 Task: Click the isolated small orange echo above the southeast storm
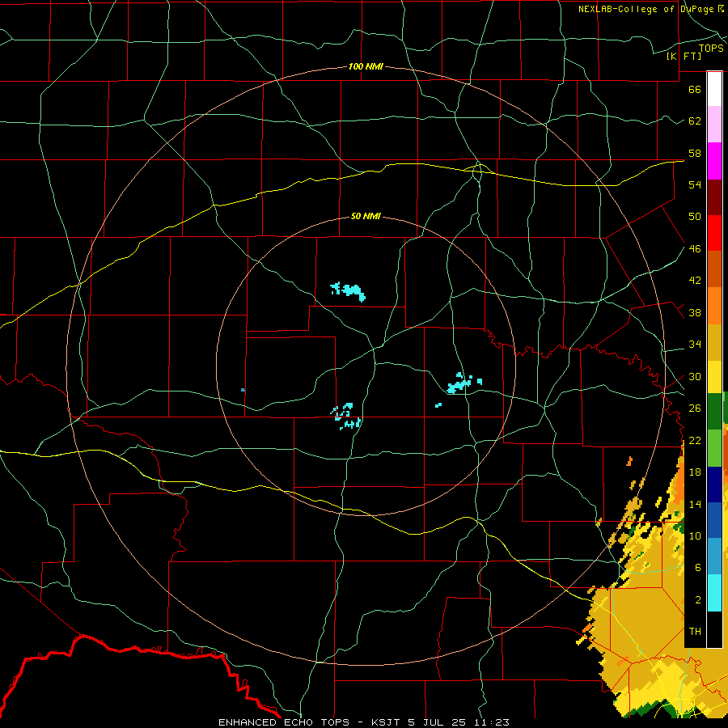[x=629, y=462]
